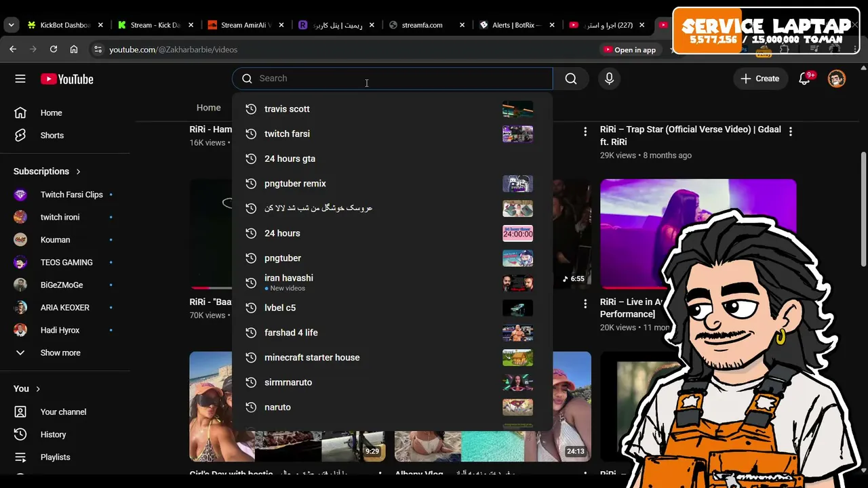Switch to the Alerts | BotRix tab
The image size is (868, 488).
coord(516,25)
